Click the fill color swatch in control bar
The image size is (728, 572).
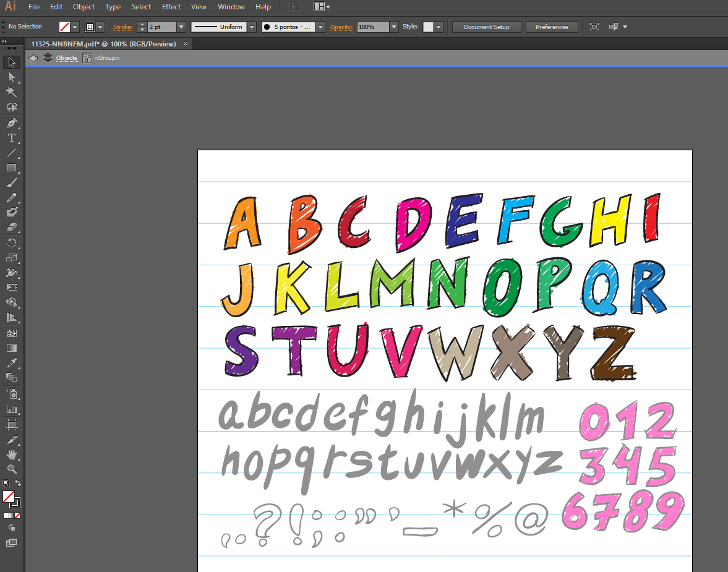pos(64,27)
